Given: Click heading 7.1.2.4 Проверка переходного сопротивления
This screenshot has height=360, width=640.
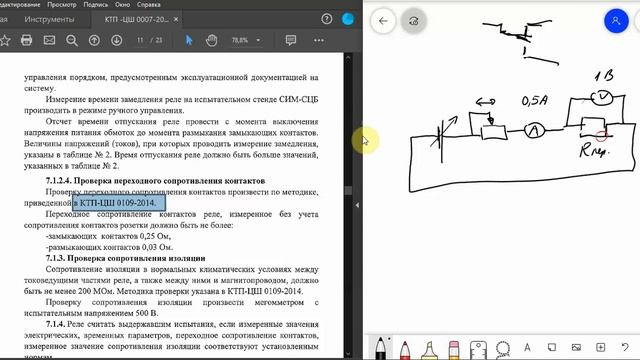Looking at the screenshot, I should click(x=155, y=181).
